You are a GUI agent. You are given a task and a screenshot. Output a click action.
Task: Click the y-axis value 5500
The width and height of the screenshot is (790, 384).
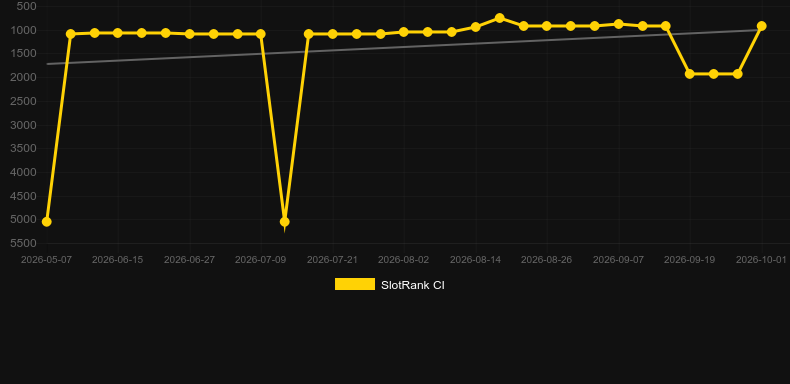pyautogui.click(x=24, y=243)
